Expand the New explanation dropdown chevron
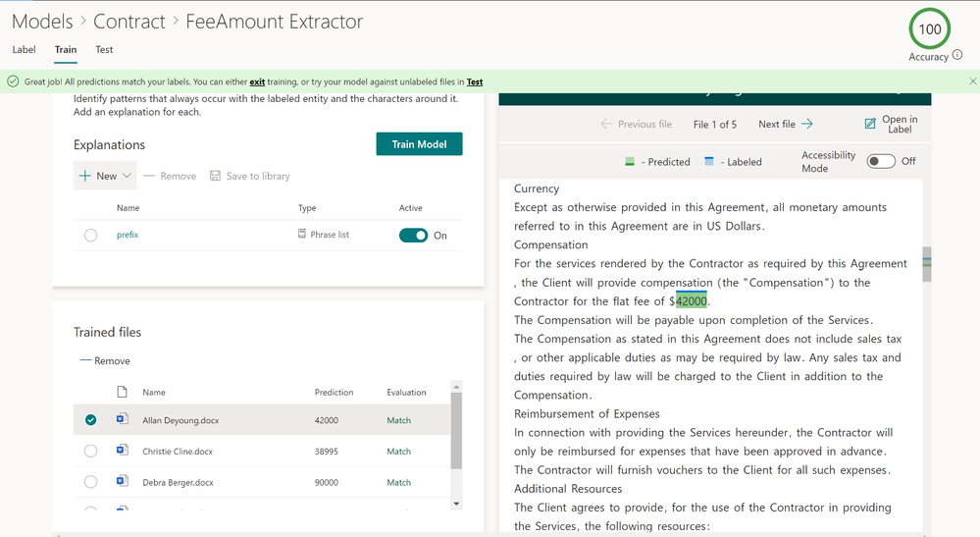This screenshot has width=980, height=537. [127, 176]
